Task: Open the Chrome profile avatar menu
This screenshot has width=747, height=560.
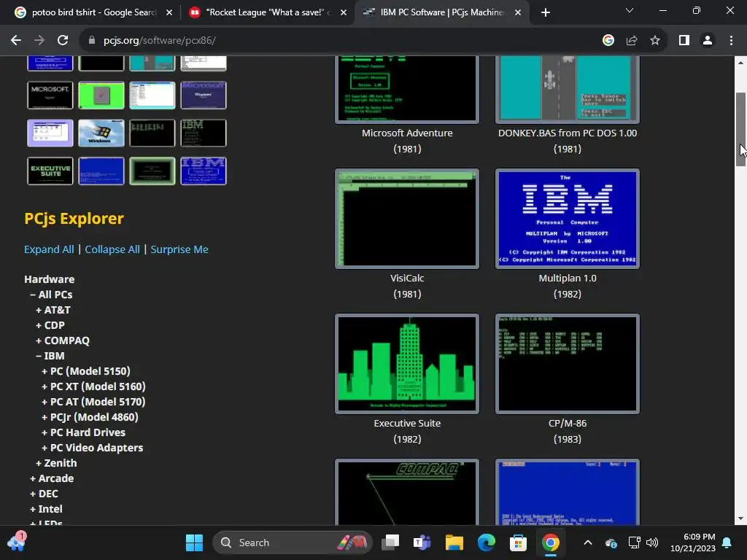Action: [708, 41]
